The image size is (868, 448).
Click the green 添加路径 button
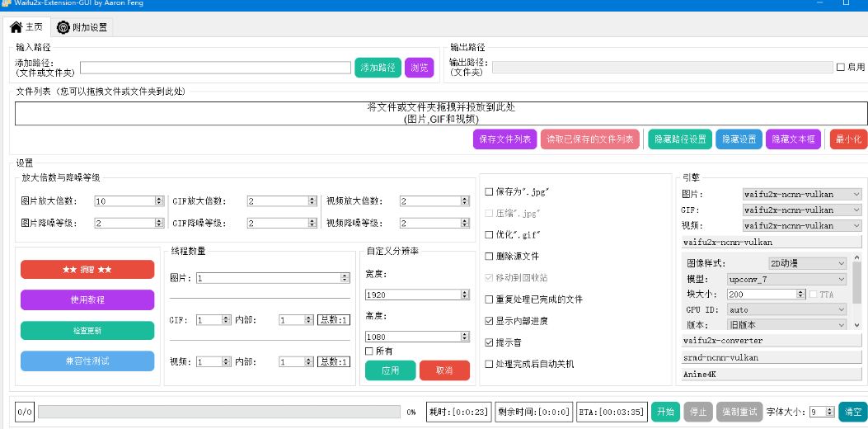[x=378, y=68]
